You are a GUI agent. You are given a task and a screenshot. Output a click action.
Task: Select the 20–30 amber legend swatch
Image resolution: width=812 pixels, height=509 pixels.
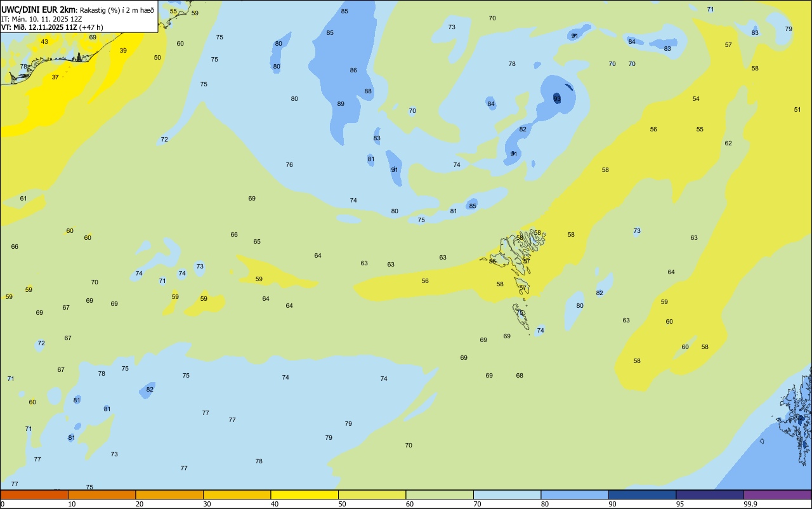coord(169,494)
